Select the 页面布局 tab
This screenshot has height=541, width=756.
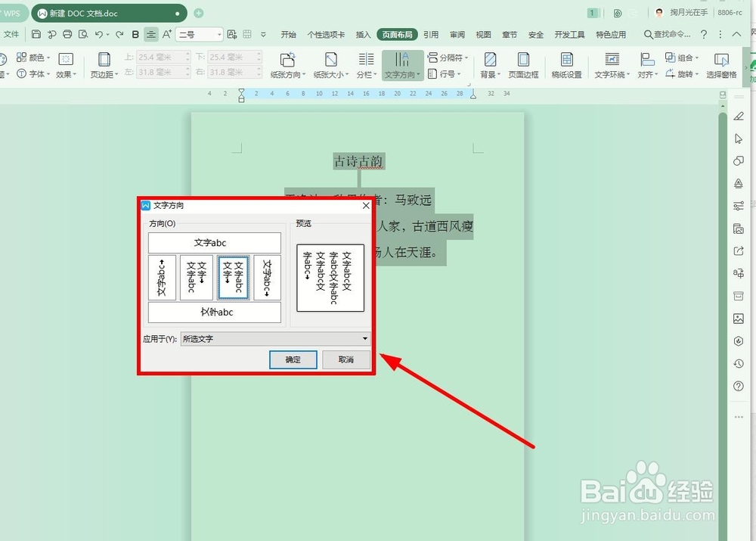point(398,34)
